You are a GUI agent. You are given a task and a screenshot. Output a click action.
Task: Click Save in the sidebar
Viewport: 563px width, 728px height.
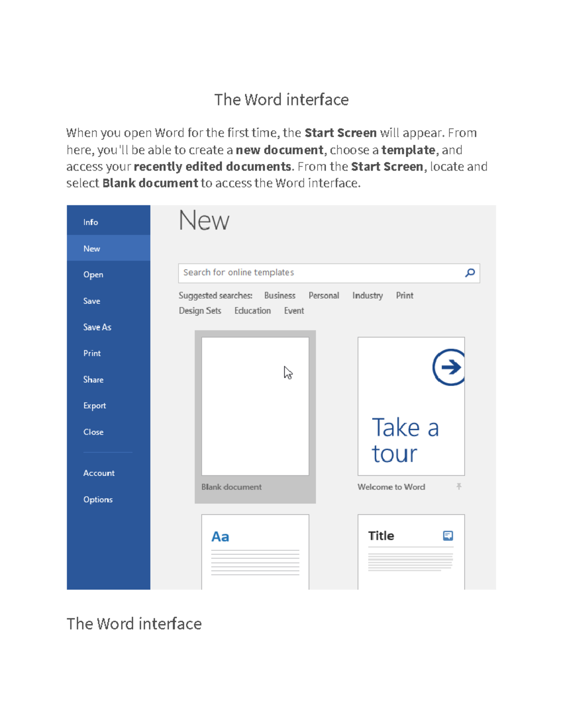(x=91, y=301)
